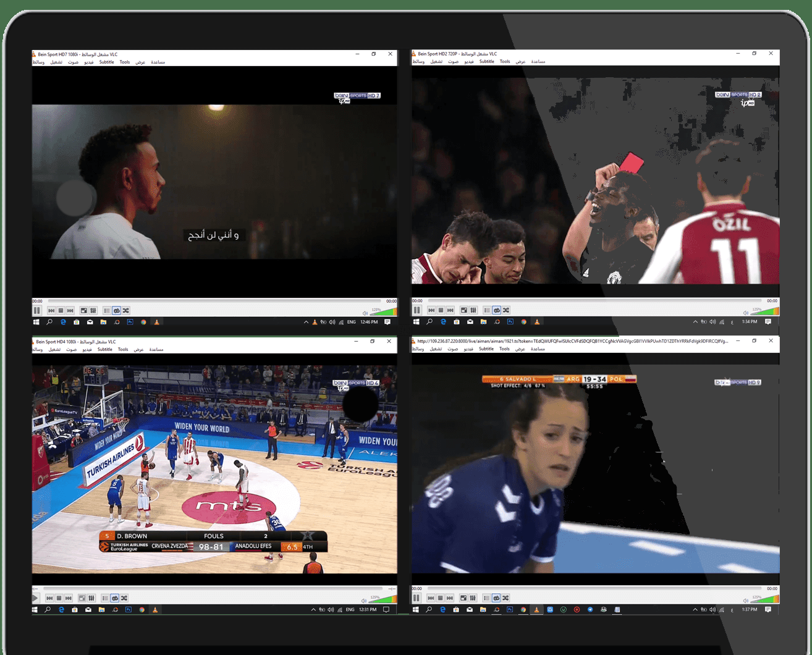Viewport: 812px width, 655px height.
Task: Adjust the volume slider in HD7 window
Action: (x=383, y=311)
